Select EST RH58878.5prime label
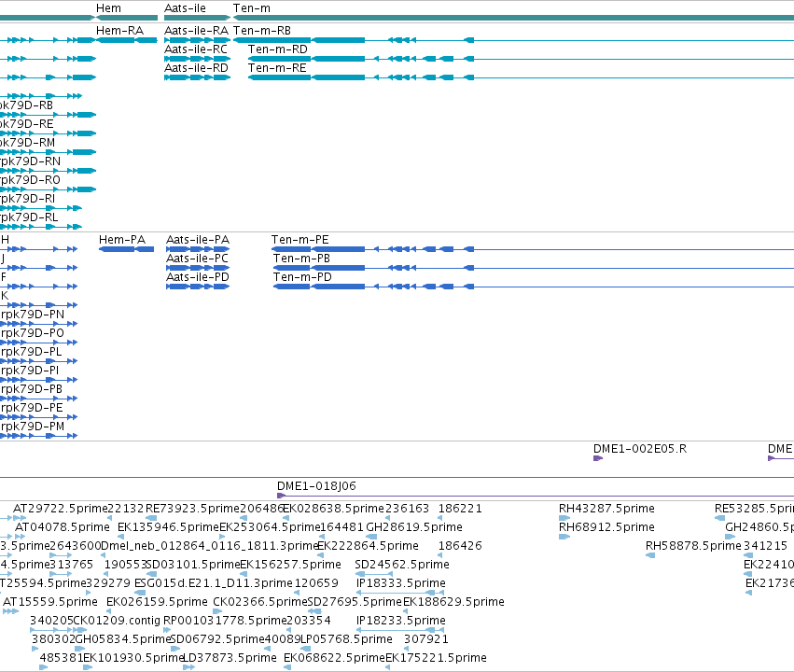The width and height of the screenshot is (794, 672). [x=693, y=546]
